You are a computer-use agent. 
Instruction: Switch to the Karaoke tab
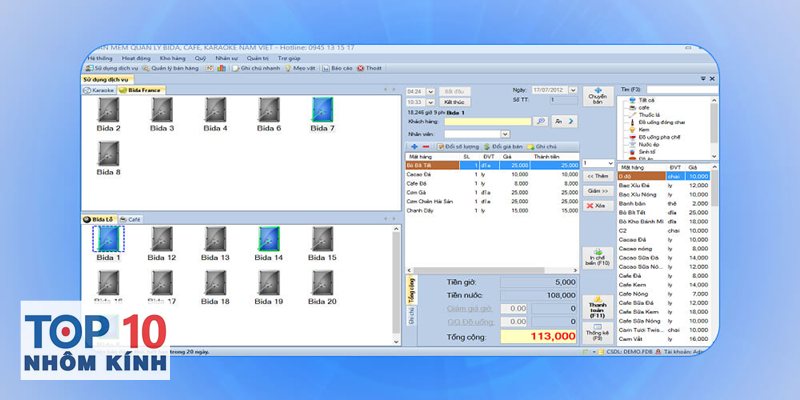click(x=100, y=90)
